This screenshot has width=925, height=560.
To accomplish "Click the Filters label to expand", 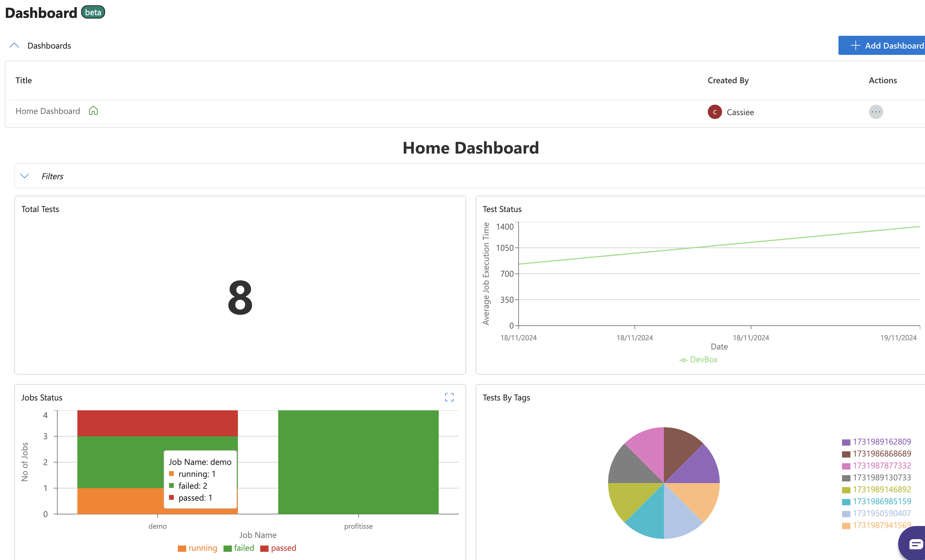I will [52, 176].
